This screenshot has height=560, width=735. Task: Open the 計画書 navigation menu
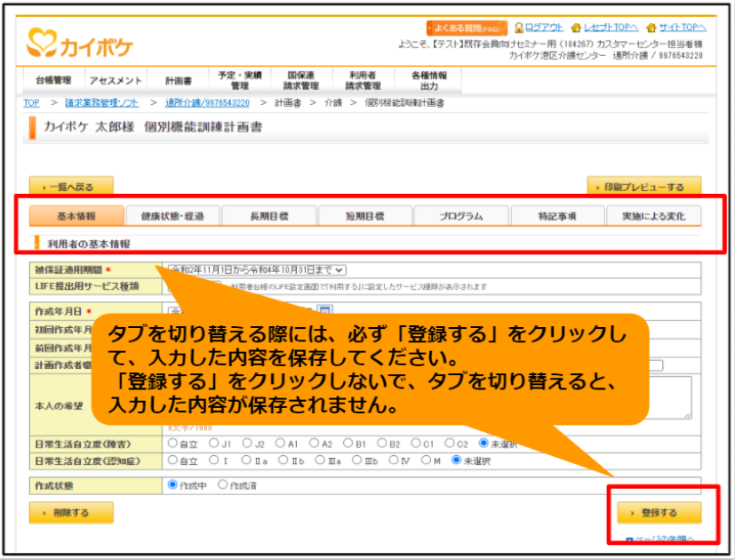point(179,81)
